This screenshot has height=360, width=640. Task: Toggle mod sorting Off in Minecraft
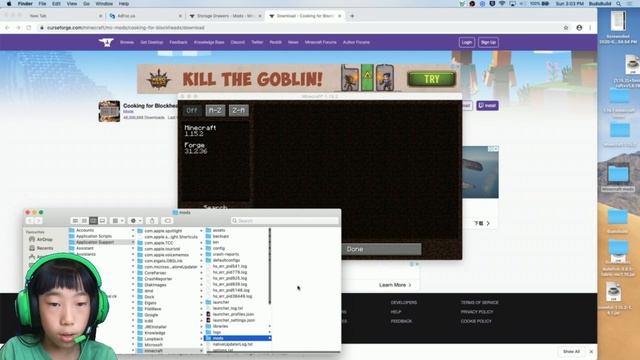tap(192, 110)
